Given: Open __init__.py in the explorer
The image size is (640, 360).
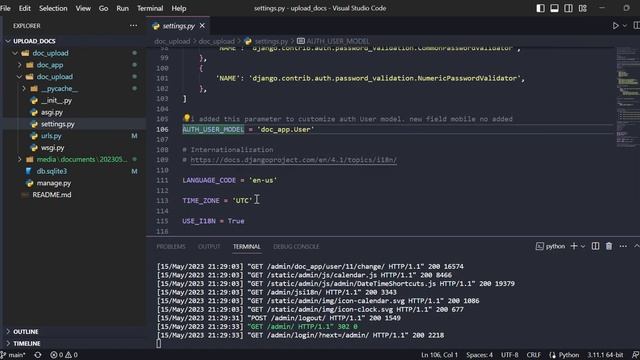Looking at the screenshot, I should pyautogui.click(x=56, y=100).
